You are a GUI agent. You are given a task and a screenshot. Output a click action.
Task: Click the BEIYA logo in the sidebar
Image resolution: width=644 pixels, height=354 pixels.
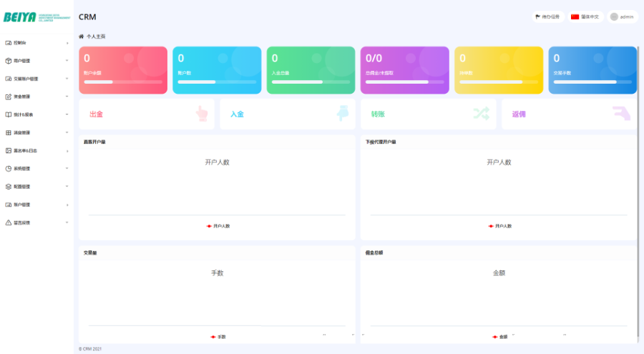coord(36,17)
